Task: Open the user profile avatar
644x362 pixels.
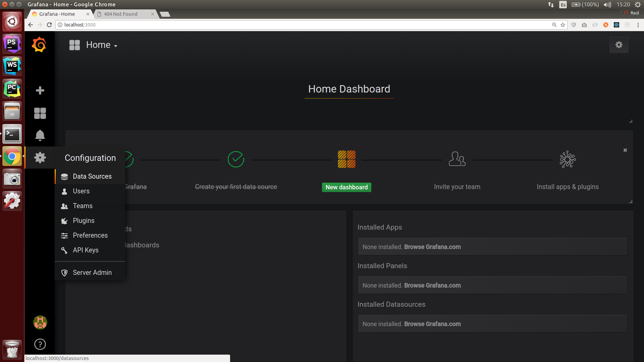Action: (x=40, y=322)
